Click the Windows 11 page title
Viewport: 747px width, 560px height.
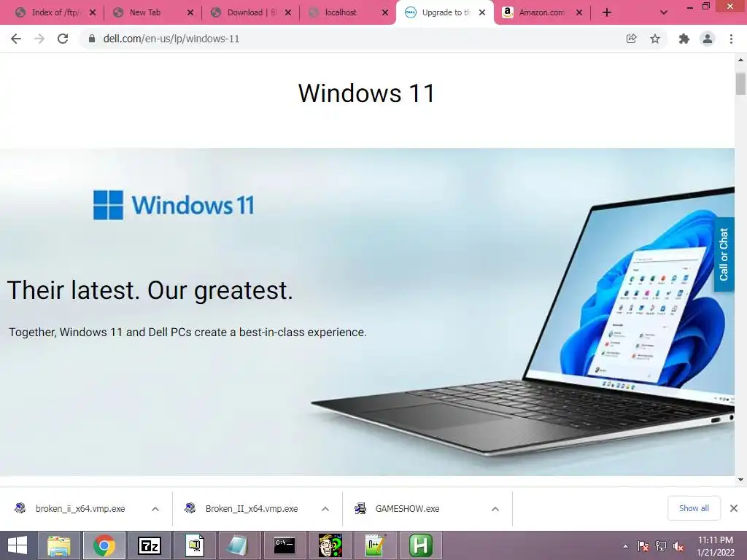click(x=366, y=93)
